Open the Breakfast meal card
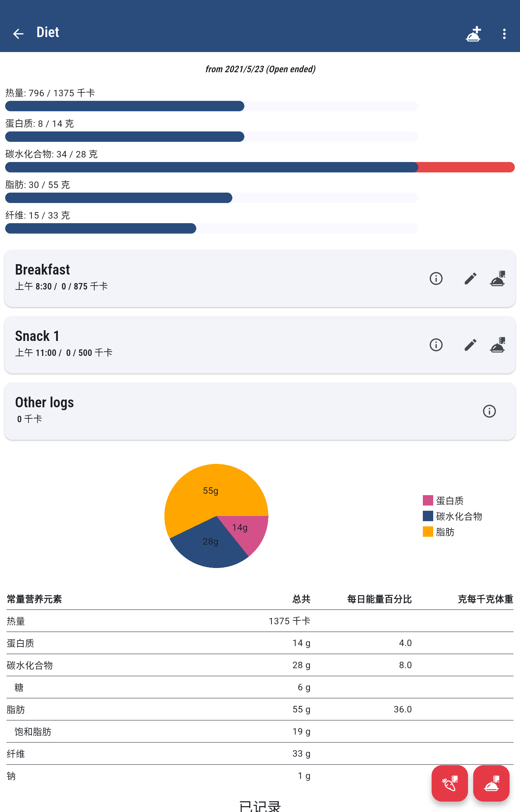Viewport: 520px width, 812px height. tap(202, 278)
